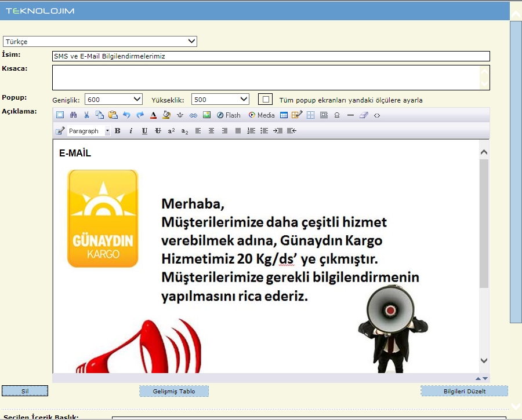The height and width of the screenshot is (420, 522).
Task: Toggle table guidelines icon
Action: pyautogui.click(x=310, y=115)
